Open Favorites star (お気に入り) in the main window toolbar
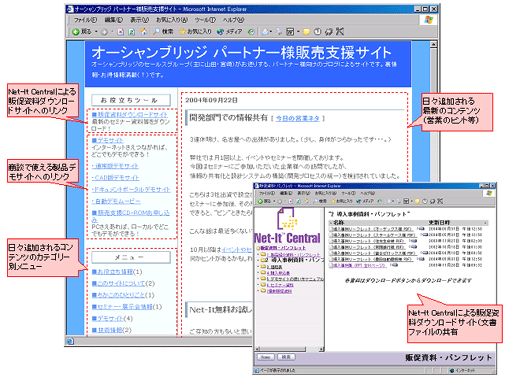 [x=195, y=32]
